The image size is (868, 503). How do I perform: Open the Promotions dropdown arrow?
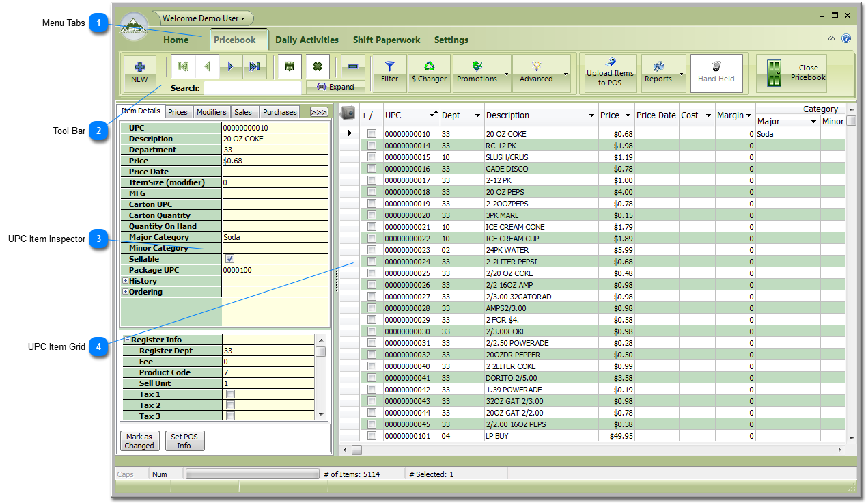pyautogui.click(x=506, y=74)
